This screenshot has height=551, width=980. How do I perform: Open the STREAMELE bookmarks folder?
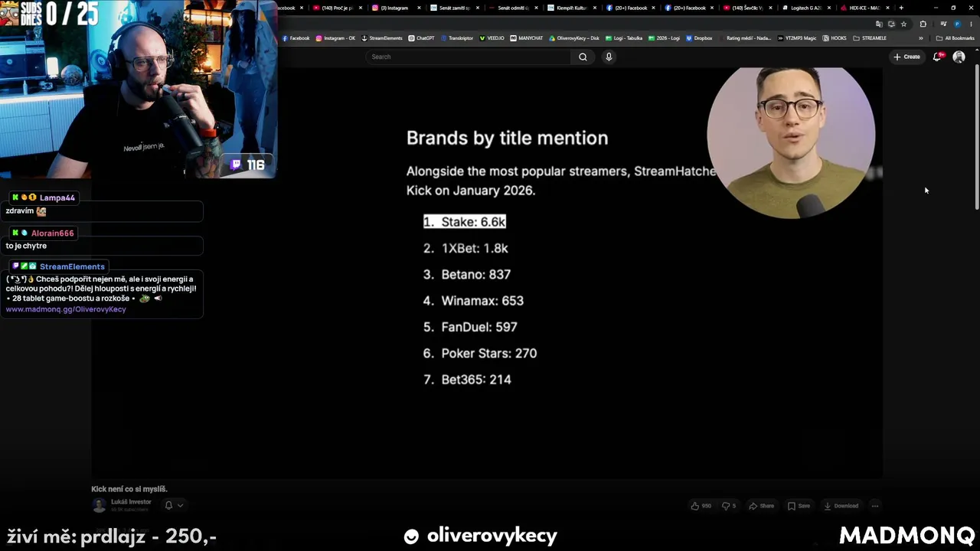tap(870, 38)
